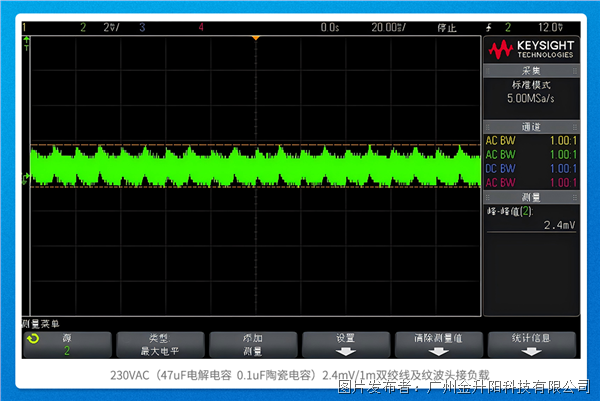600x401 pixels.
Task: Click the green ripple waveform trace
Action: 256,166
